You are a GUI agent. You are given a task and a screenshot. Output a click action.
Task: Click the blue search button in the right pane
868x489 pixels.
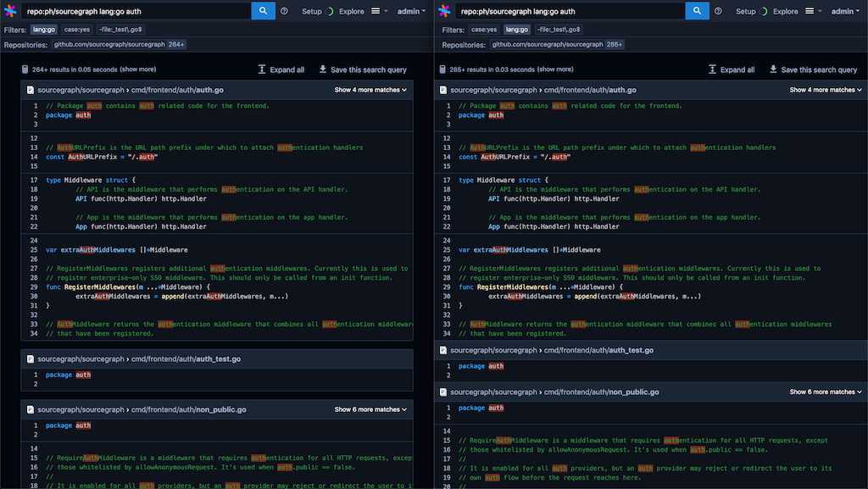click(x=697, y=10)
